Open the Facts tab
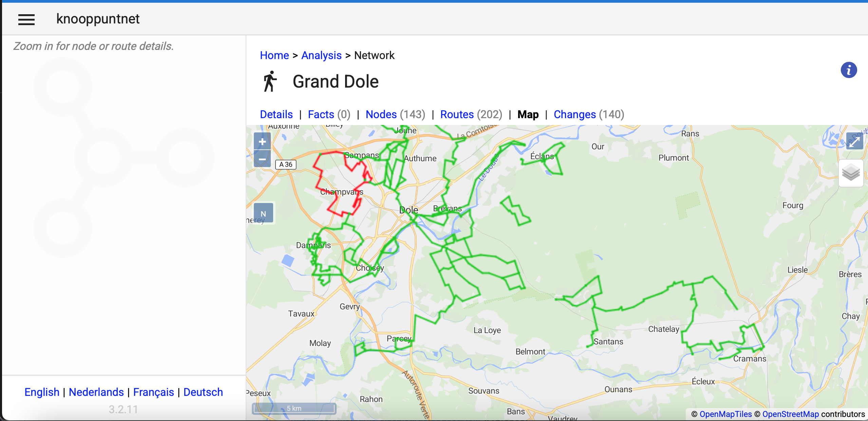 point(321,114)
